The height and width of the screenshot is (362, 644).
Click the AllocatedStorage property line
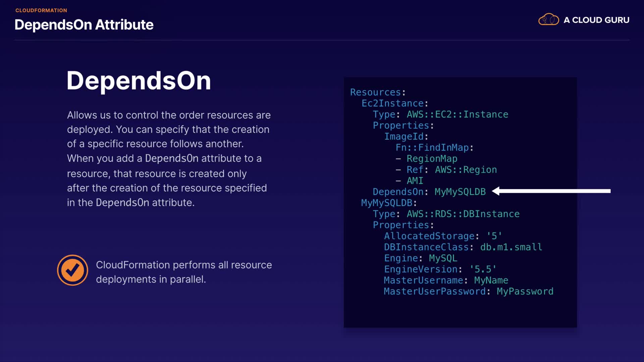443,236
